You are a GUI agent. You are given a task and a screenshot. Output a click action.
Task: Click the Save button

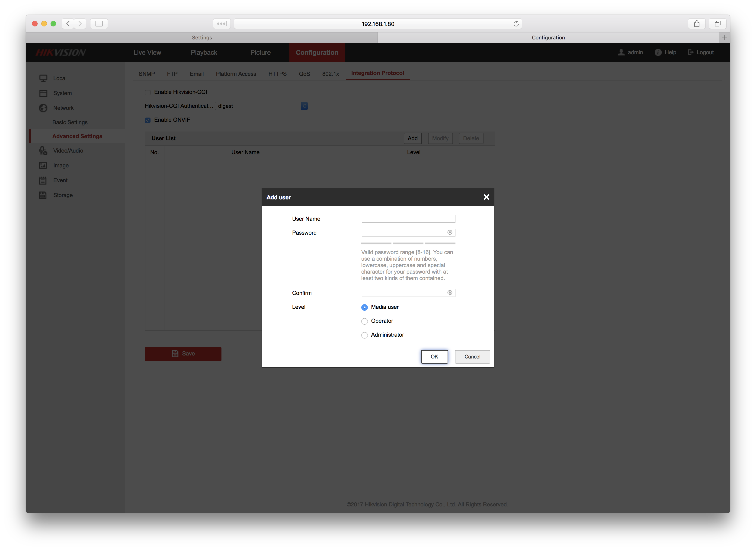coord(183,354)
